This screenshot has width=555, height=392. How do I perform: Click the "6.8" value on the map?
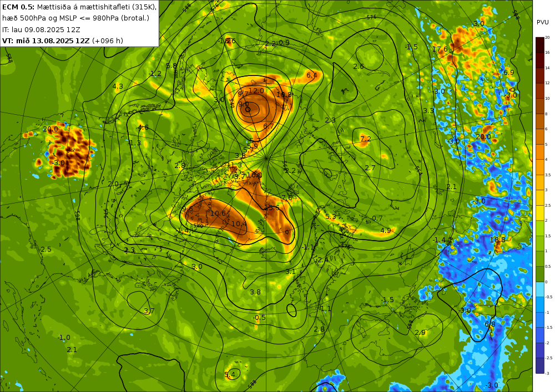(x=490, y=324)
